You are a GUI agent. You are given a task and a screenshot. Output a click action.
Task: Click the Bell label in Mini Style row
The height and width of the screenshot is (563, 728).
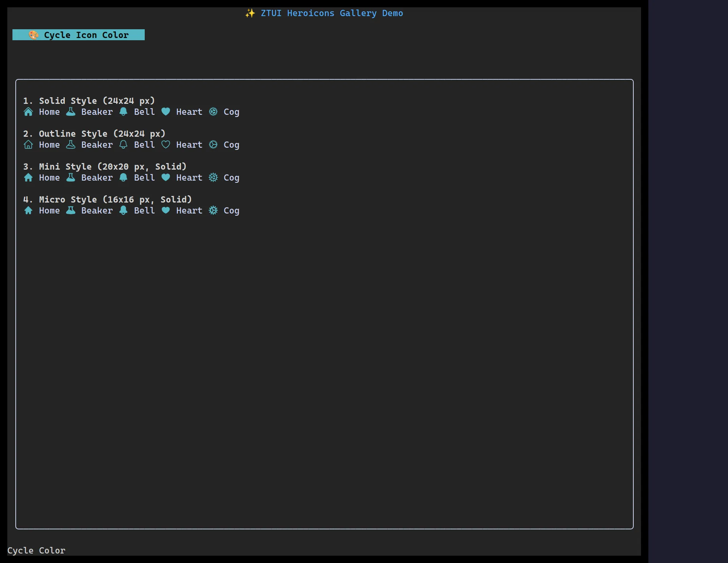pos(144,178)
